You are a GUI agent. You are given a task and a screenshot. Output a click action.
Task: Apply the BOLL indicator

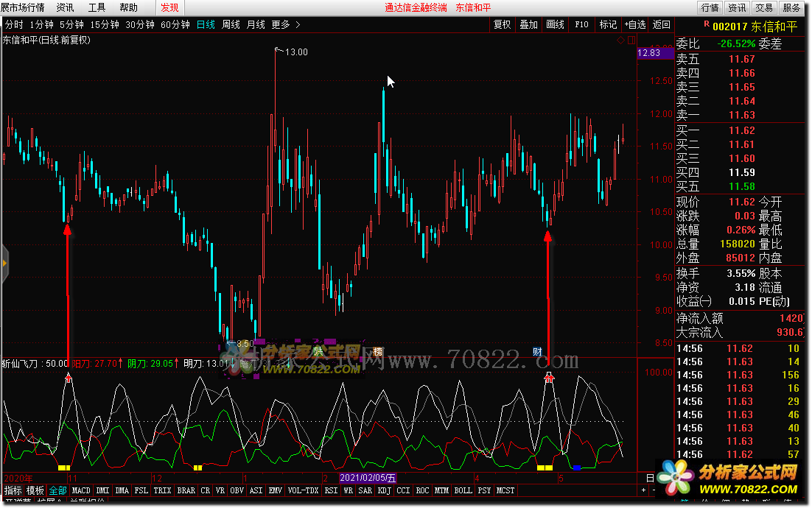(463, 490)
